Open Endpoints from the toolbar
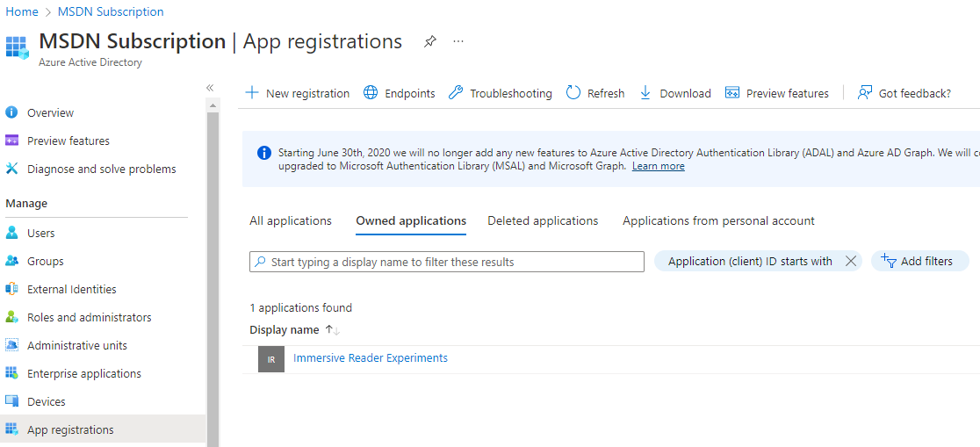The width and height of the screenshot is (980, 447). (400, 93)
